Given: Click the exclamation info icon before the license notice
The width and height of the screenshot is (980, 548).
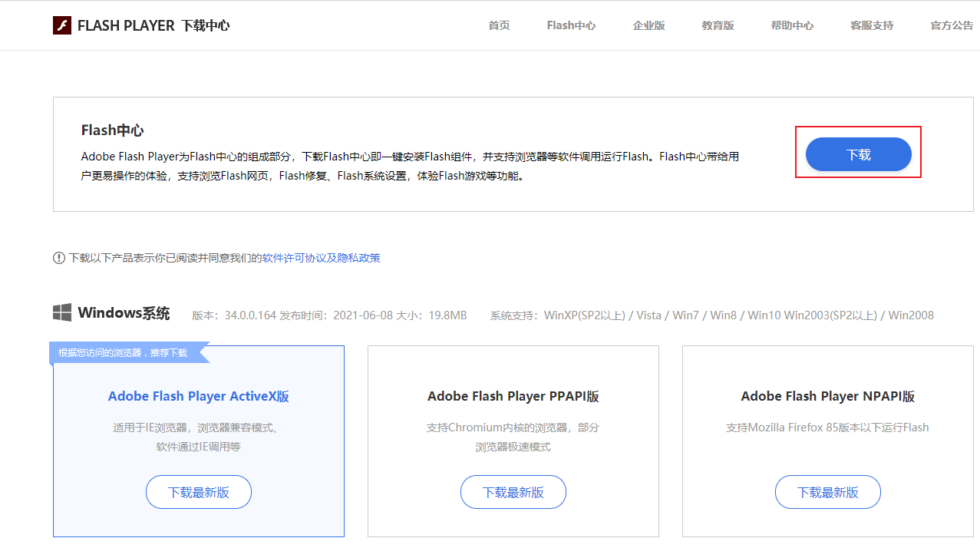Looking at the screenshot, I should 59,258.
